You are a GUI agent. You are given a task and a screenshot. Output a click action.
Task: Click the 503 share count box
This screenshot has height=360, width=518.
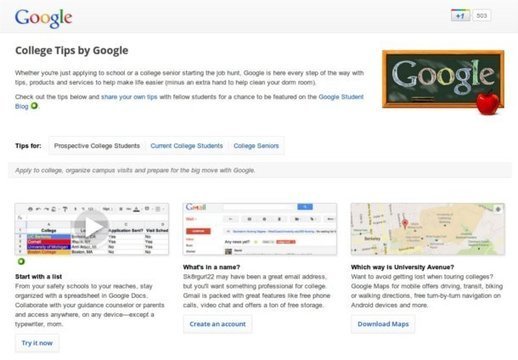pos(481,15)
